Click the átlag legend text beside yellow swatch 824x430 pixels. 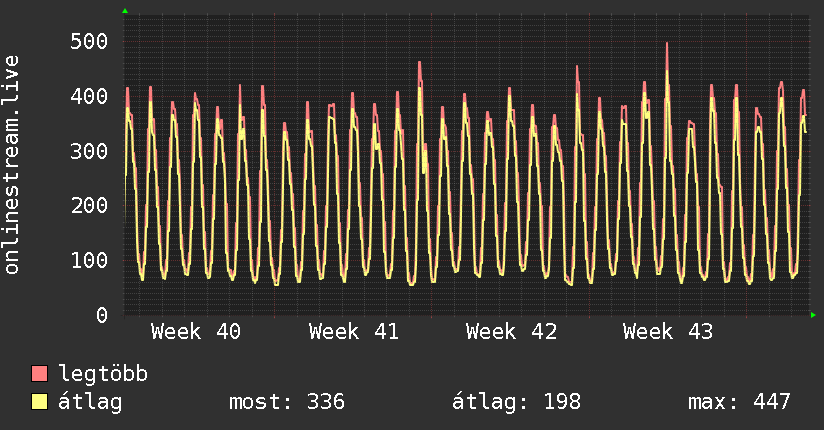(x=90, y=402)
